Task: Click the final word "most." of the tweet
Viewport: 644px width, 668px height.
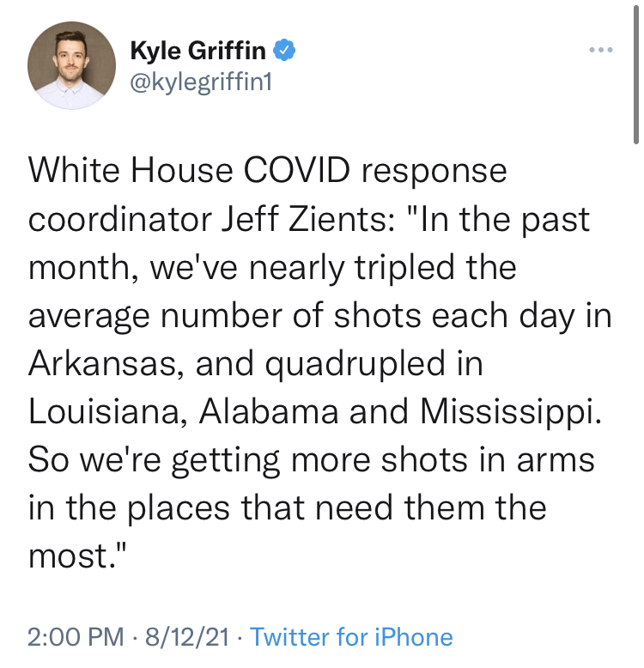Action: [x=78, y=556]
